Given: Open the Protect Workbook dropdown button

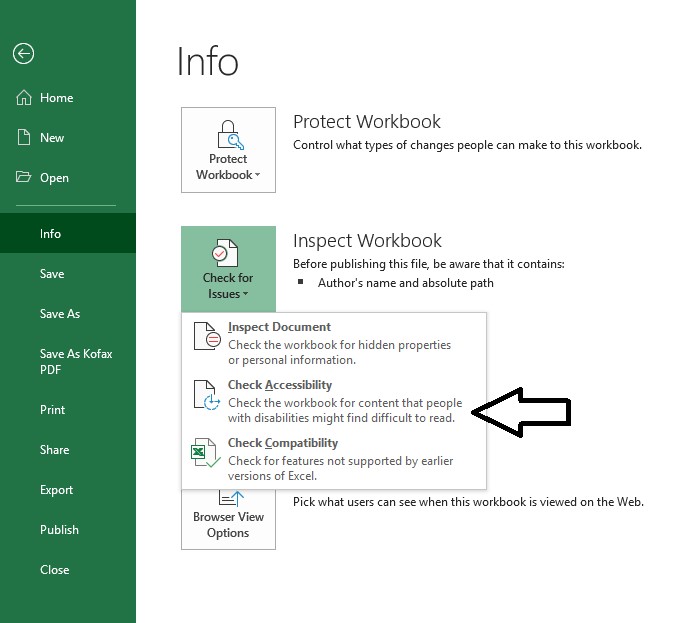Looking at the screenshot, I should click(x=228, y=150).
